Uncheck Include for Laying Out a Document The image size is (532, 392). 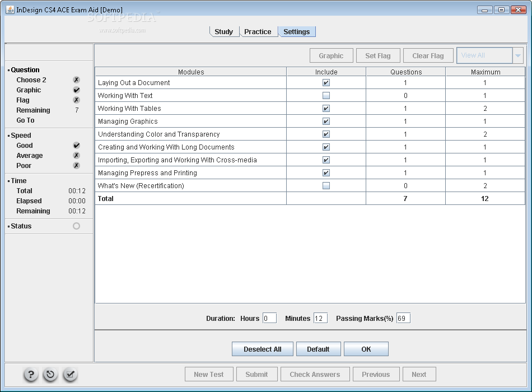326,82
